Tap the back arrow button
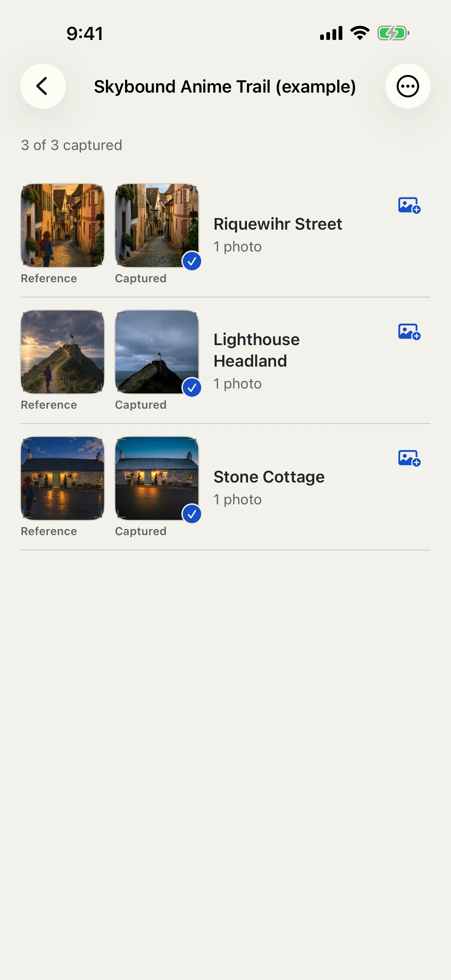 click(x=43, y=86)
